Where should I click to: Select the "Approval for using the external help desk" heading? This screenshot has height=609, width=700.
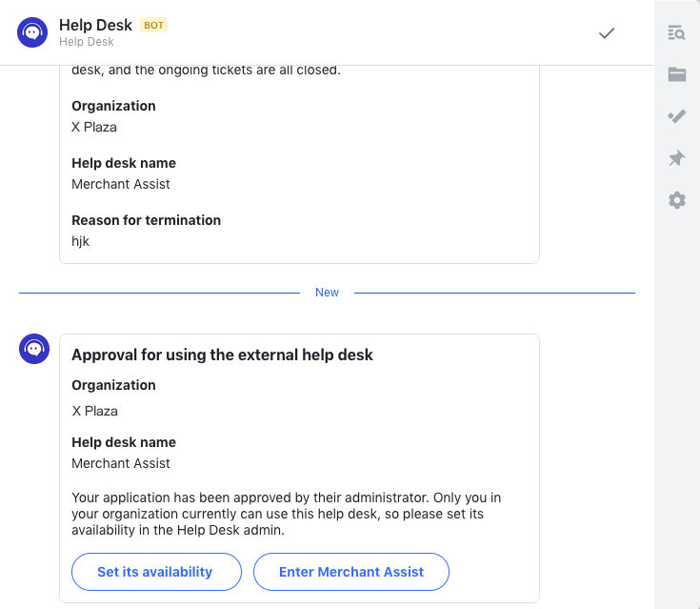coord(222,355)
